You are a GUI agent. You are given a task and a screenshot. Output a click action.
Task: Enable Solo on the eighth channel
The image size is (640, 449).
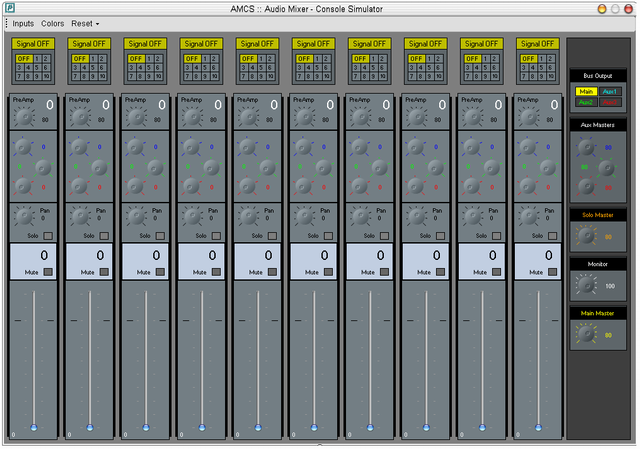click(x=440, y=236)
